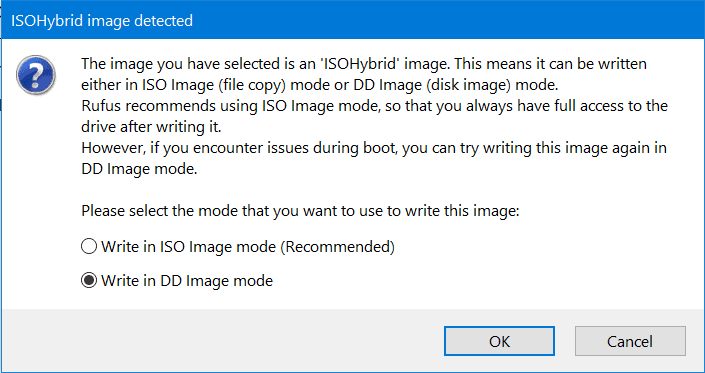Dismiss the dialog with the Cancel button

630,341
